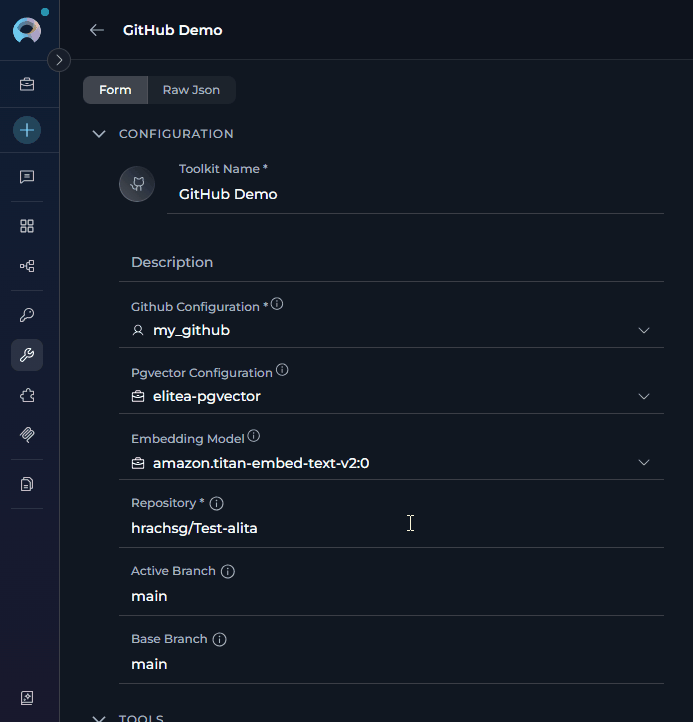Show info for Github Configuration
The image size is (693, 722).
[x=277, y=304]
